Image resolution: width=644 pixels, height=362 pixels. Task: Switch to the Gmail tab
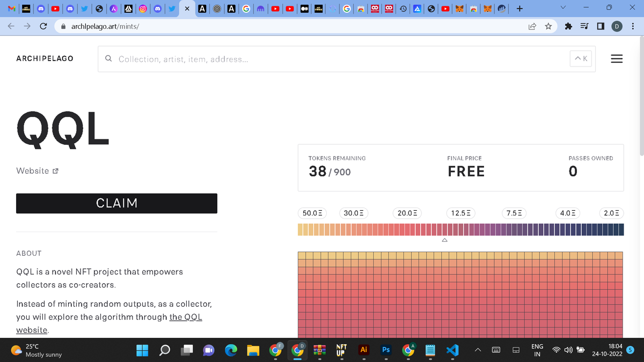(x=11, y=9)
